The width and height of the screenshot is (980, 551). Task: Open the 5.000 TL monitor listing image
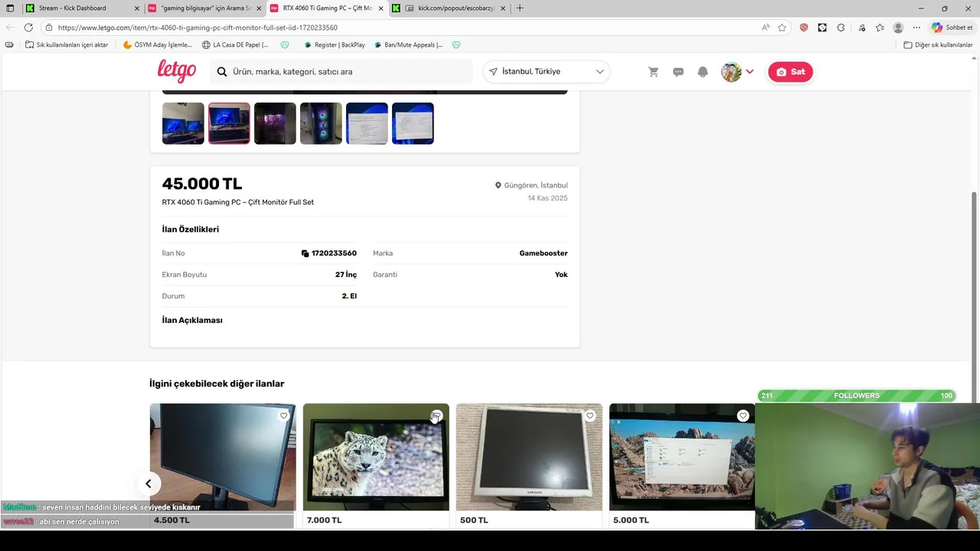point(682,457)
